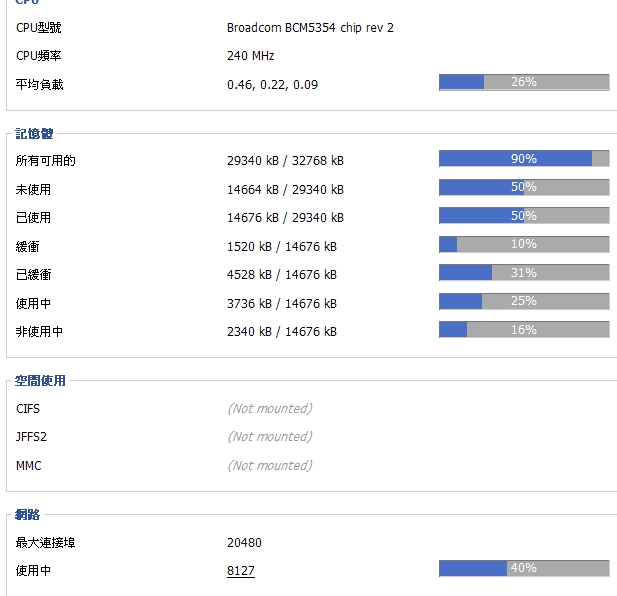Click the 10% buffers progress bar

click(x=524, y=244)
